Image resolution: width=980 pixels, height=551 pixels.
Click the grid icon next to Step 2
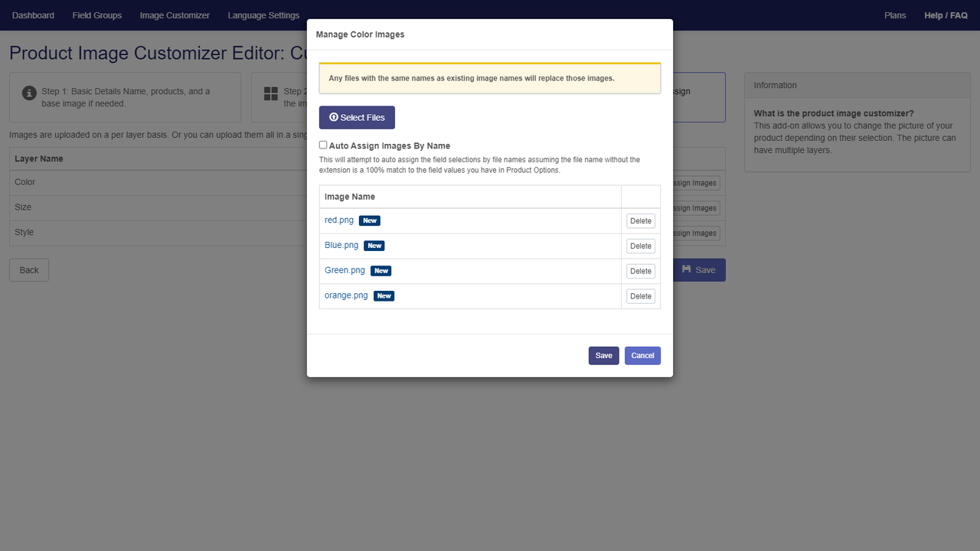point(270,92)
